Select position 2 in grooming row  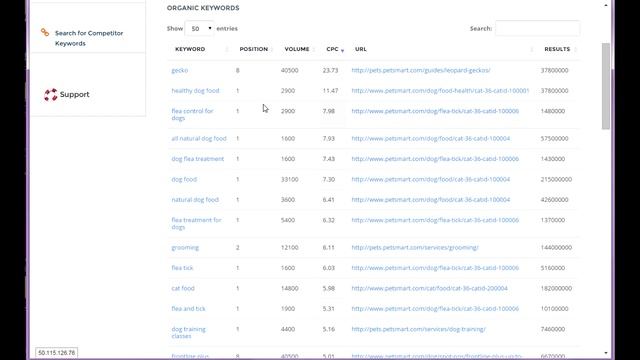click(x=238, y=247)
